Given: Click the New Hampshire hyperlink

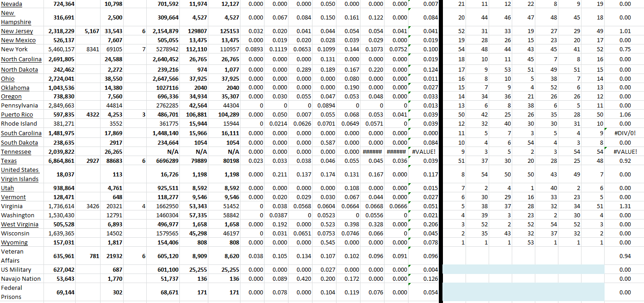Looking at the screenshot, I should [16, 18].
